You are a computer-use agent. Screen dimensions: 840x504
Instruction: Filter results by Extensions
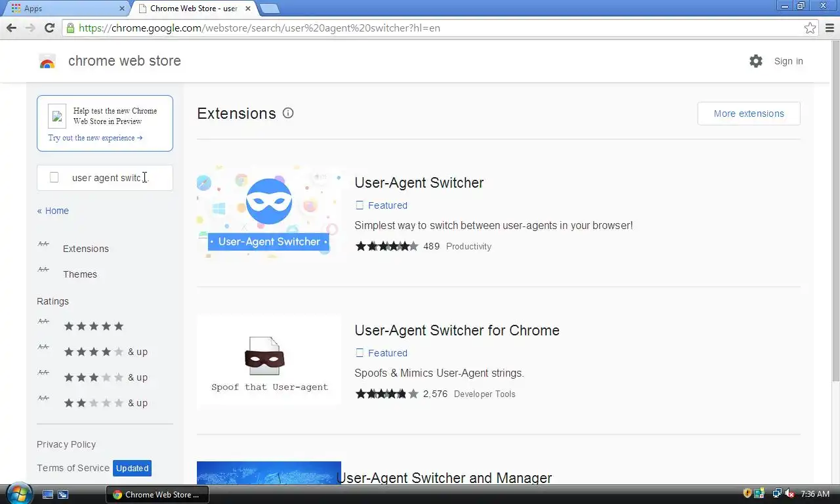tap(85, 249)
